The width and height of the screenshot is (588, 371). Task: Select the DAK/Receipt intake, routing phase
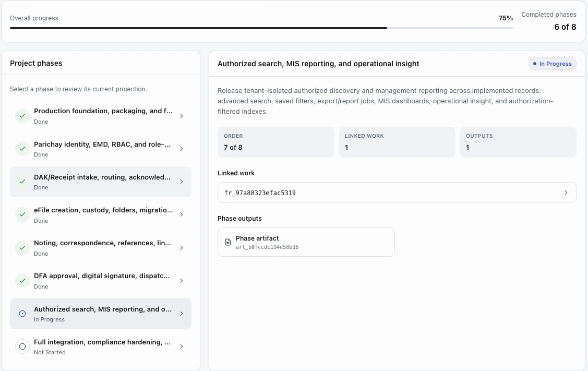click(x=101, y=182)
